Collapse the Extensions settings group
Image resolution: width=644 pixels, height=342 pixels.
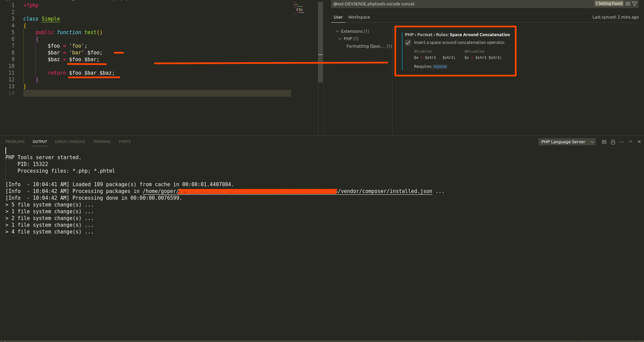(x=337, y=31)
